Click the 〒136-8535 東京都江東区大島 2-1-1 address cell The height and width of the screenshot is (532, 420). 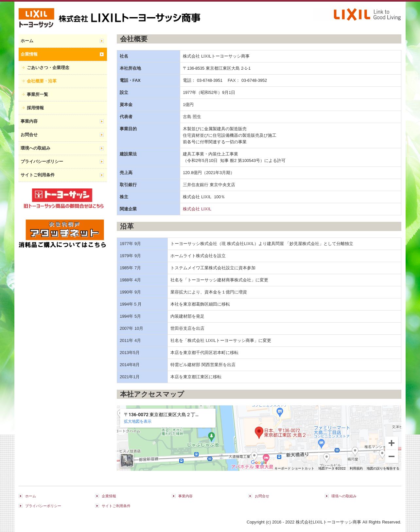[x=290, y=68]
